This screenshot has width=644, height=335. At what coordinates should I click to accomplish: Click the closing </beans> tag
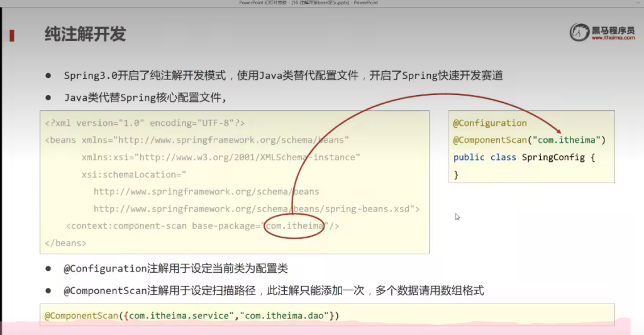pos(65,242)
